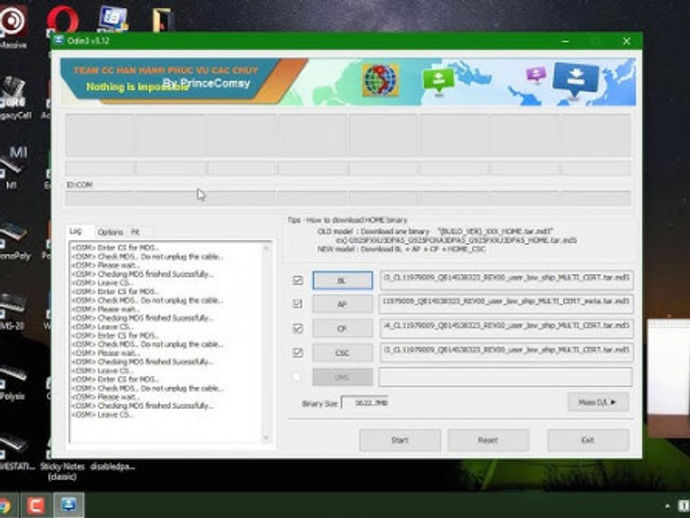Minimize the Odin3 window
This screenshot has width=690, height=518.
(x=565, y=41)
